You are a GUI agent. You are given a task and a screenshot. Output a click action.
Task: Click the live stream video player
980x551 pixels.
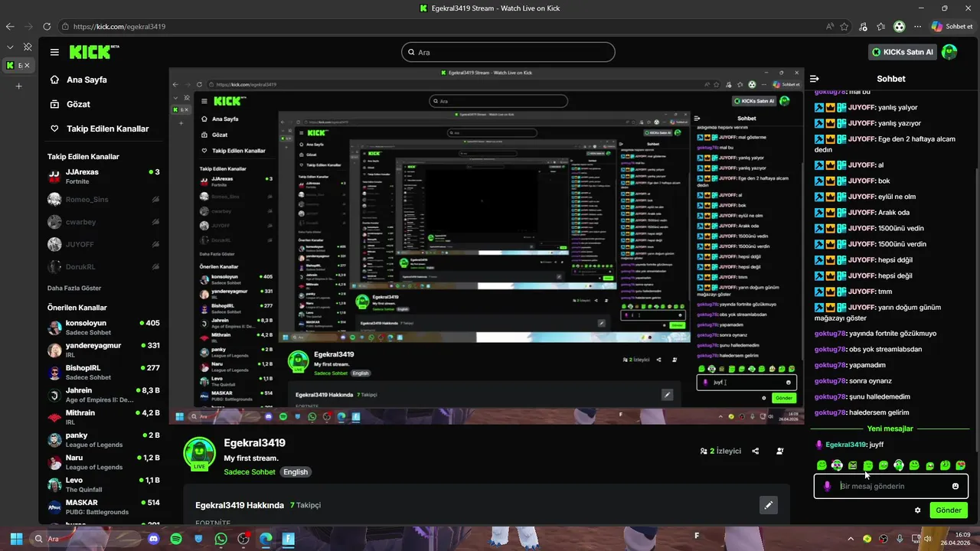(x=486, y=245)
